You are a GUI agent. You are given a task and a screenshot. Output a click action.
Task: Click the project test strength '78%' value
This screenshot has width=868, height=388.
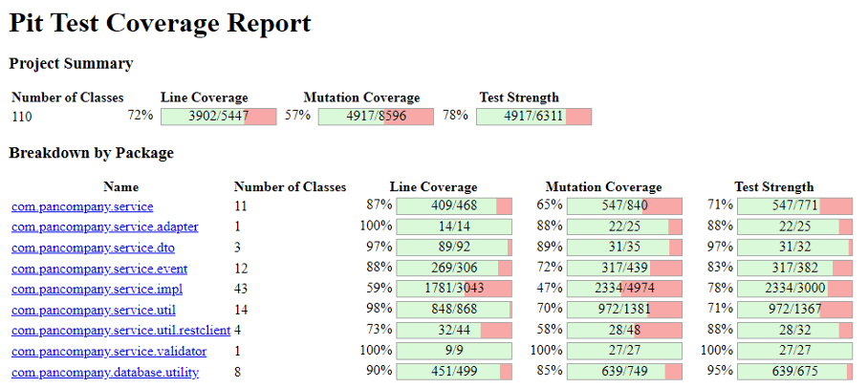[x=455, y=116]
